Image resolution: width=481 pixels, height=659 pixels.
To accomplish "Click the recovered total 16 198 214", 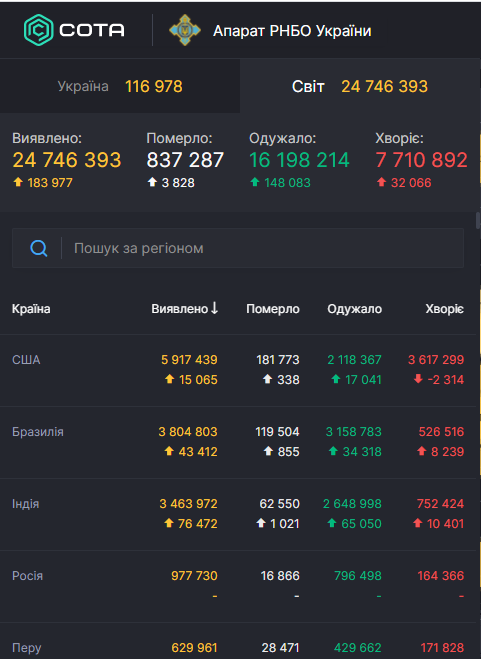I will pos(299,160).
